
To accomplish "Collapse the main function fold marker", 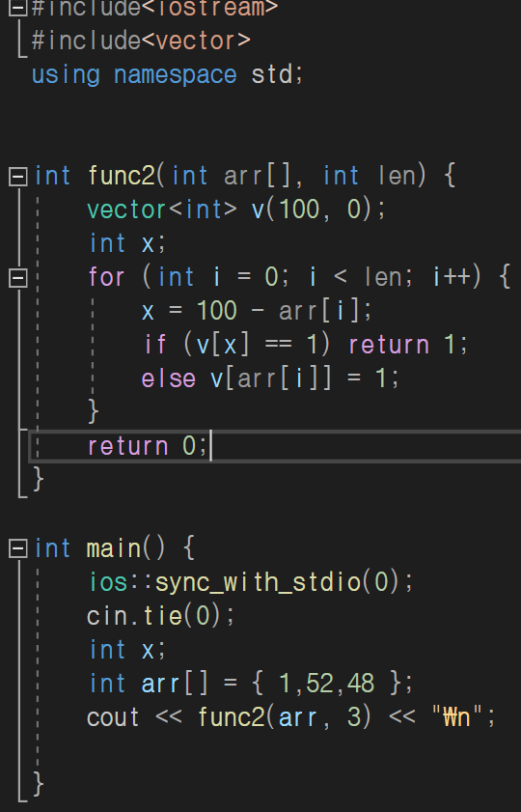I will pyautogui.click(x=18, y=548).
